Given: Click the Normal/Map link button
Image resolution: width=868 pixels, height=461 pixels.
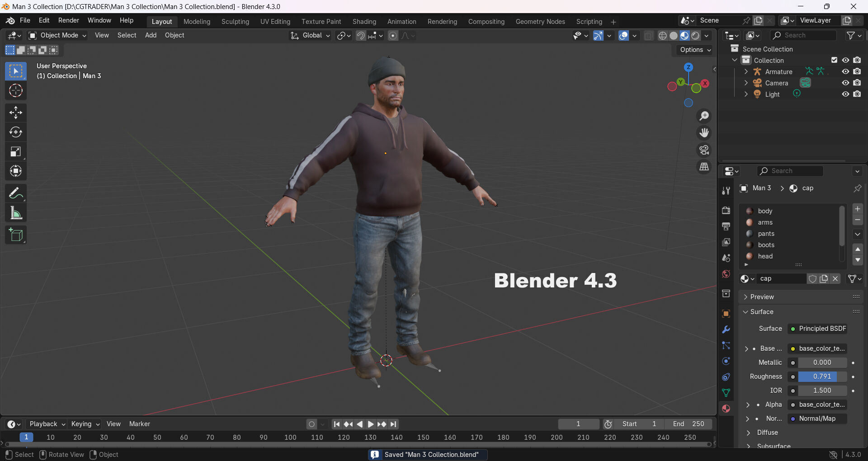Looking at the screenshot, I should (x=817, y=419).
